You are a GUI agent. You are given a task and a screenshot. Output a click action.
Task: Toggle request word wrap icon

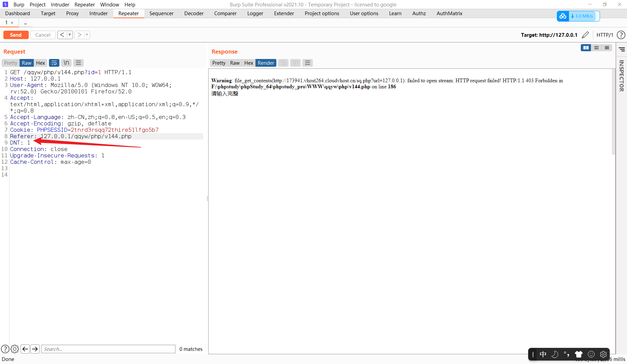(x=54, y=63)
